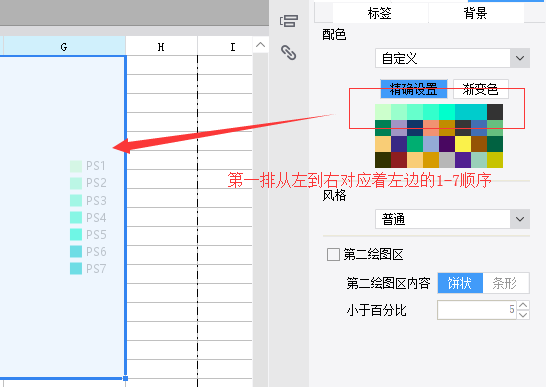This screenshot has height=387, width=546.
Task: Click the PS1 legend entry
Action: pos(88,166)
